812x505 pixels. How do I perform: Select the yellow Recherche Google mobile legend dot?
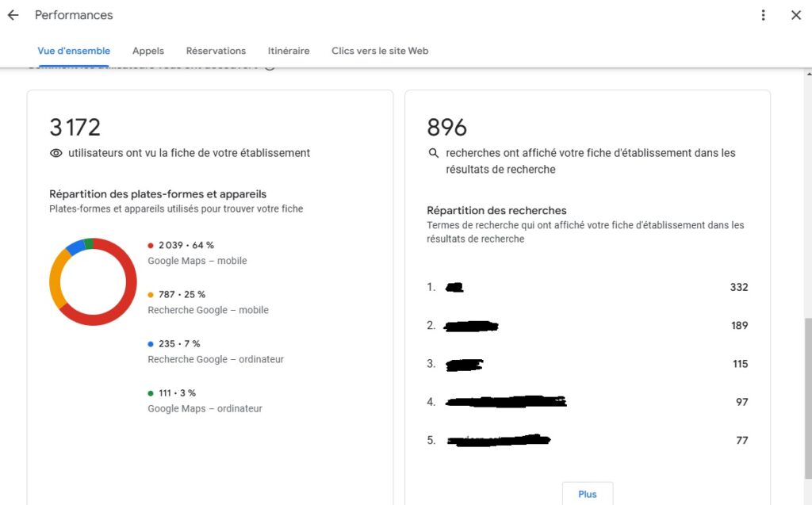[x=151, y=294]
